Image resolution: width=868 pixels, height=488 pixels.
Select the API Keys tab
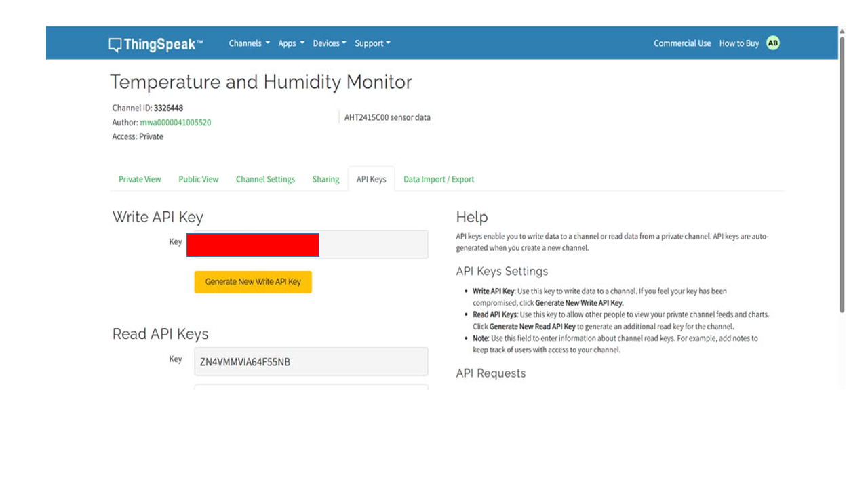pyautogui.click(x=371, y=180)
